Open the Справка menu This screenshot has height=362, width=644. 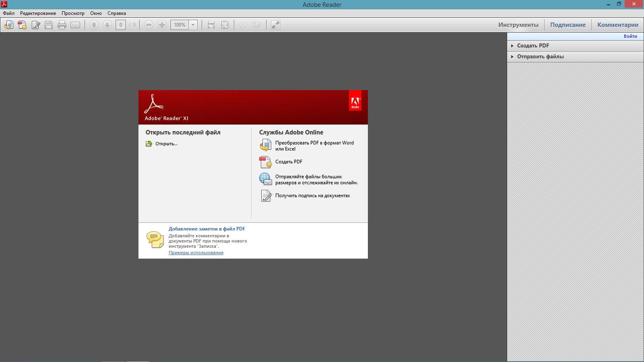click(x=117, y=13)
